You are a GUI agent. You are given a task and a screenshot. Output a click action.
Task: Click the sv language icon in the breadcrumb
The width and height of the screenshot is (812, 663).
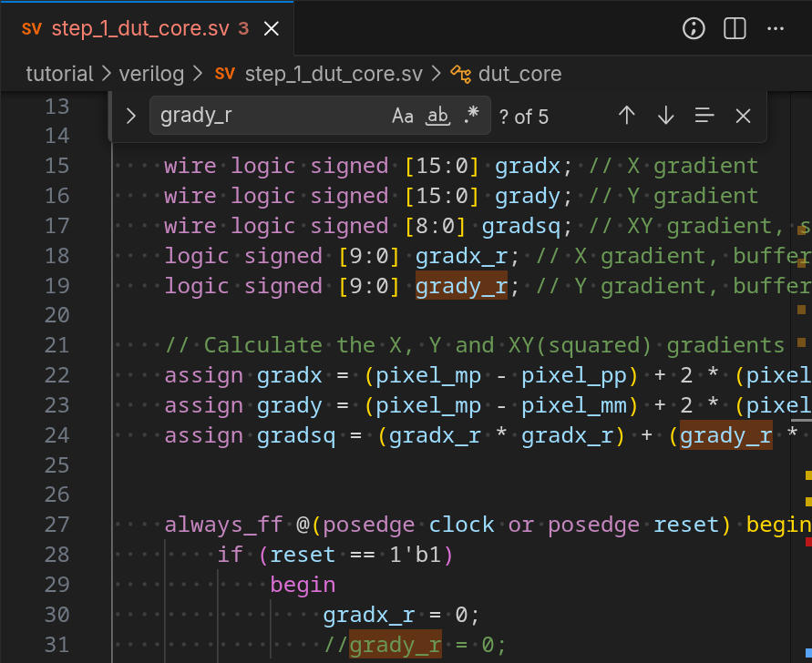point(224,74)
